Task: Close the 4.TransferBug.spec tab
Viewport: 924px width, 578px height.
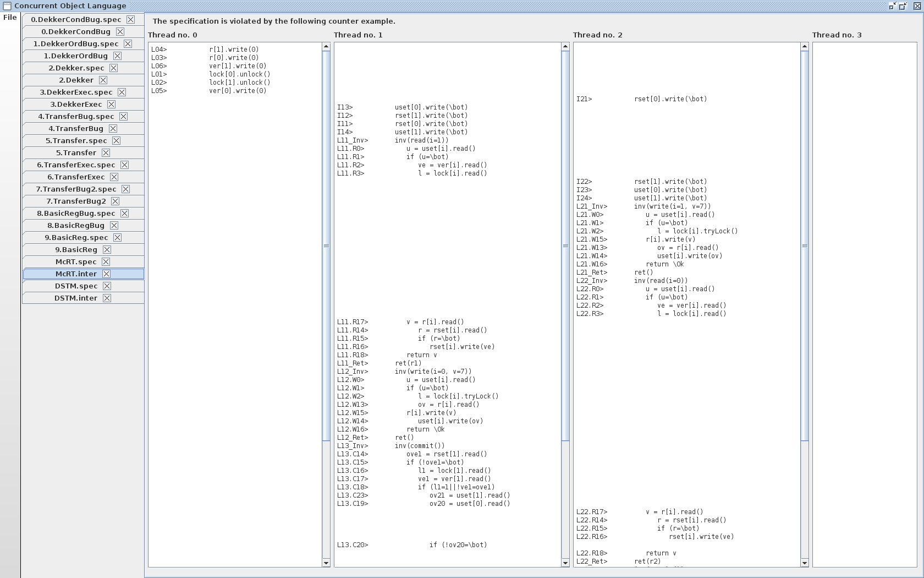Action: click(x=123, y=116)
